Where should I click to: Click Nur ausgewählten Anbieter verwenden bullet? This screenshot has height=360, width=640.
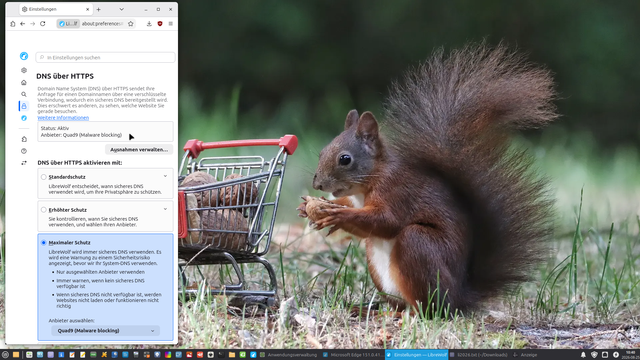[x=100, y=272]
